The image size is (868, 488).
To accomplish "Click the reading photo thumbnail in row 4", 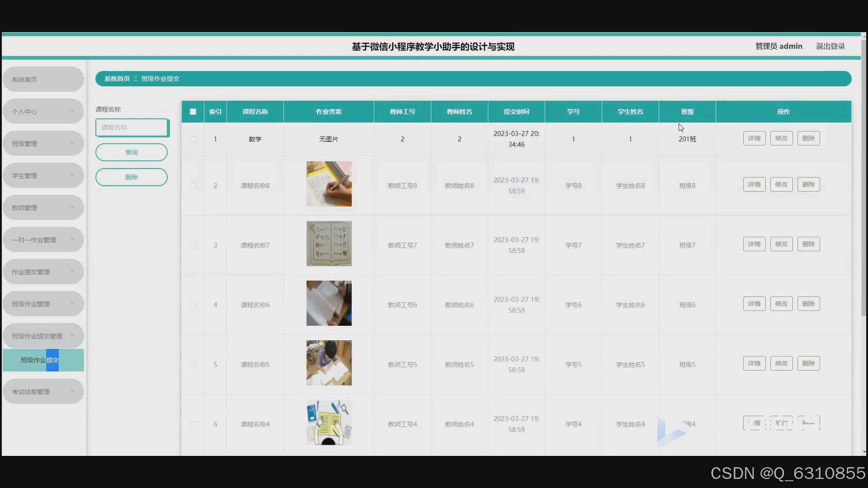I will 329,303.
